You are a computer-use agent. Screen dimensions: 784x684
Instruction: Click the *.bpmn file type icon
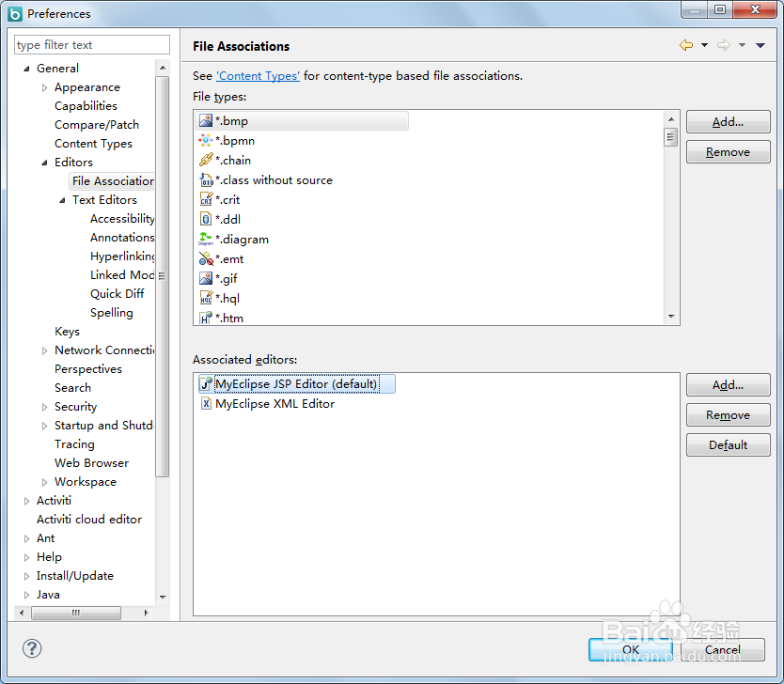[x=206, y=140]
